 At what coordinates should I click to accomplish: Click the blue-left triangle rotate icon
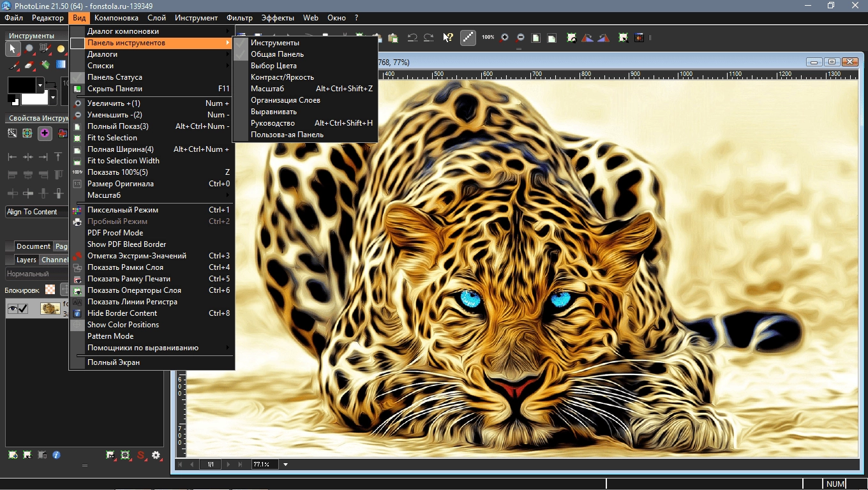pyautogui.click(x=604, y=38)
